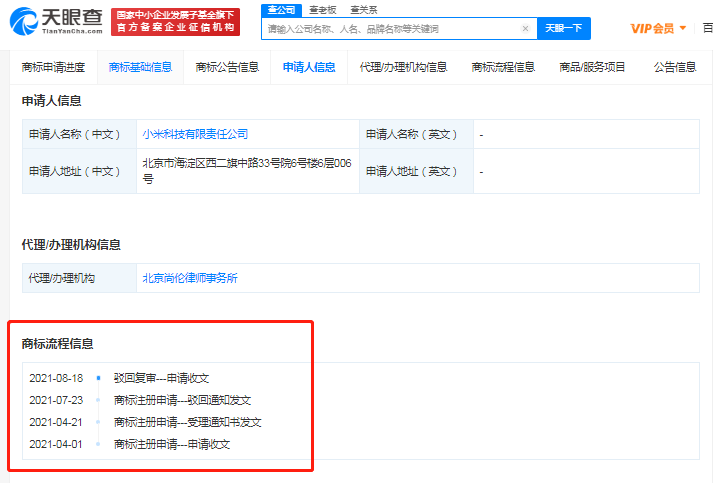Click the 2021-08-18 timeline dot marker

click(98, 378)
